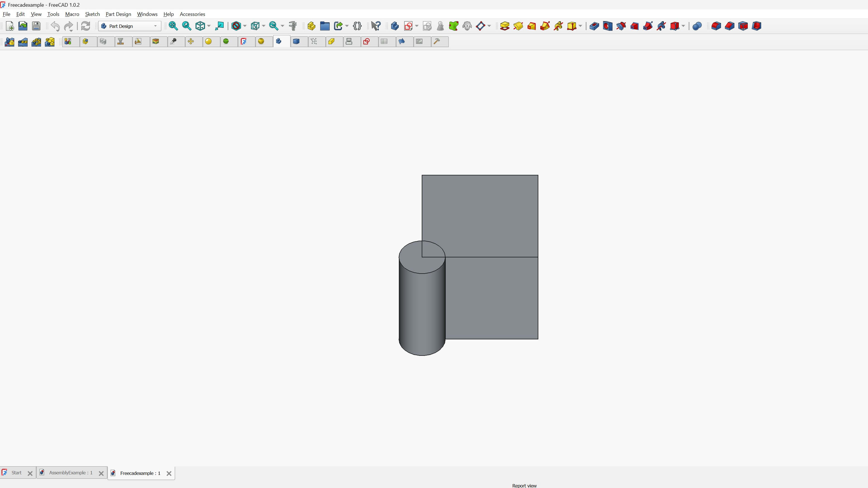
Task: Apply the Revolution tool
Action: coord(519,26)
